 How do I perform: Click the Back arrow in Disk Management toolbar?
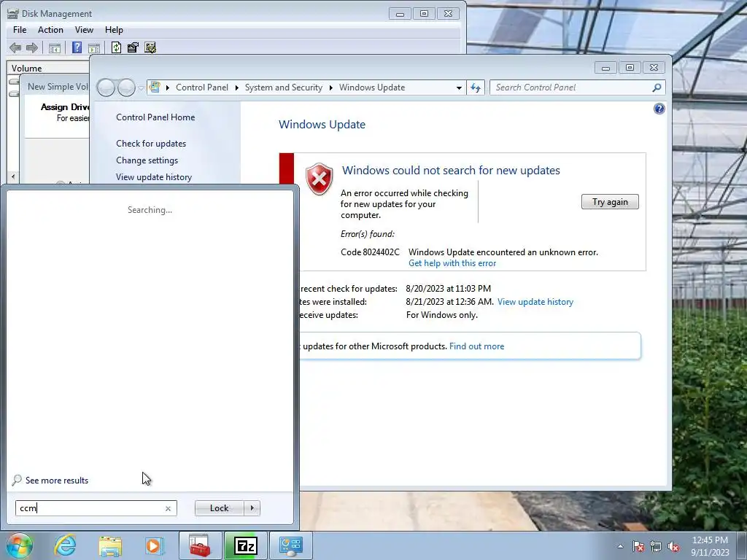coord(15,47)
